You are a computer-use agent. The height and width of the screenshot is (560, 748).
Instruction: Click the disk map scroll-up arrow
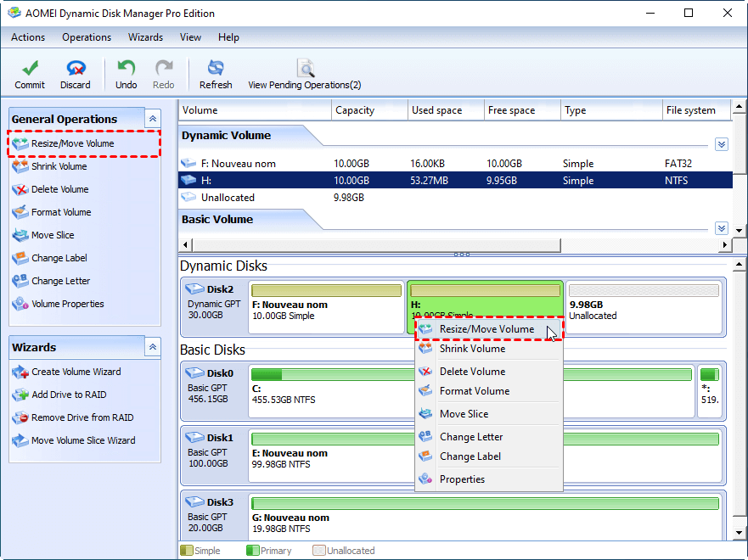739,264
